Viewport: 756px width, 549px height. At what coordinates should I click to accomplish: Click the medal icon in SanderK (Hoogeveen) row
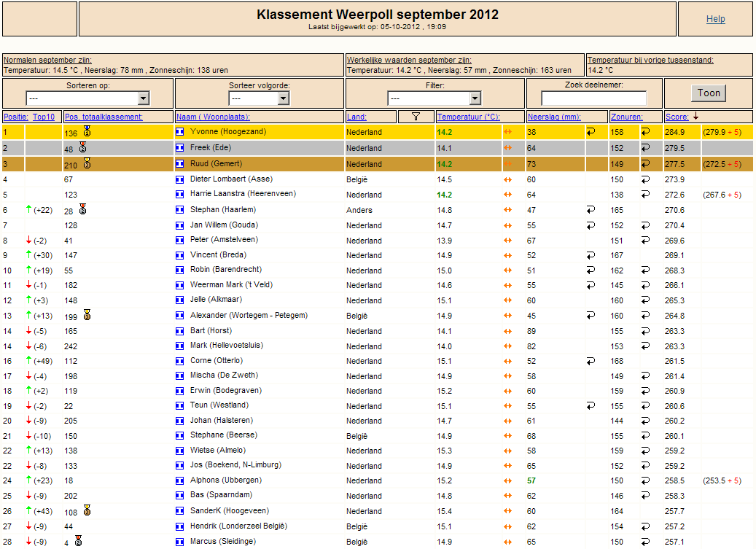coord(87,510)
